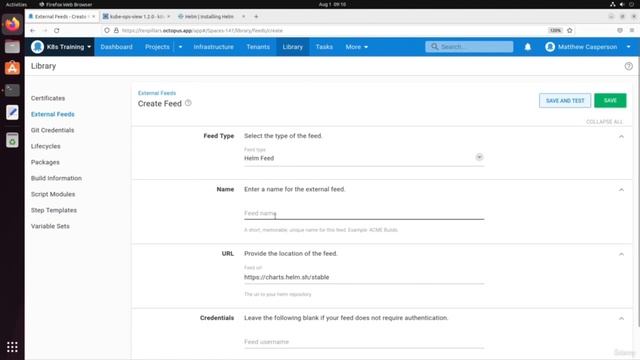640x360 pixels.
Task: Open the Library menu item
Action: click(293, 47)
